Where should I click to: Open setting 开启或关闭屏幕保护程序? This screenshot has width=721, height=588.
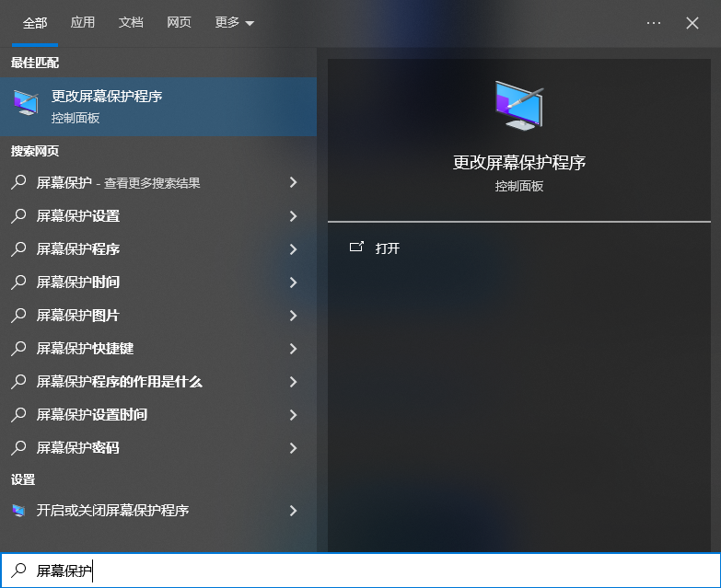[x=158, y=511]
